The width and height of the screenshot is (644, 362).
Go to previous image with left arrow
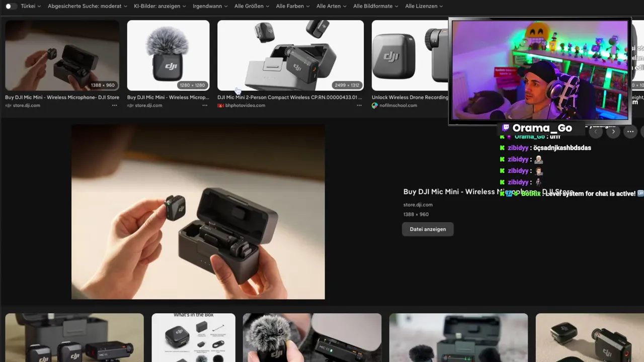(x=596, y=132)
